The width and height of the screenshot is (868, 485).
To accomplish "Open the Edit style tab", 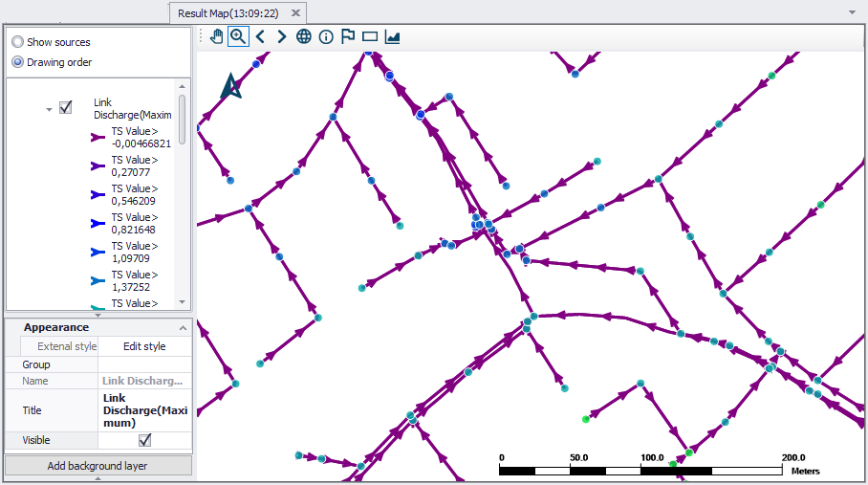I will [144, 346].
